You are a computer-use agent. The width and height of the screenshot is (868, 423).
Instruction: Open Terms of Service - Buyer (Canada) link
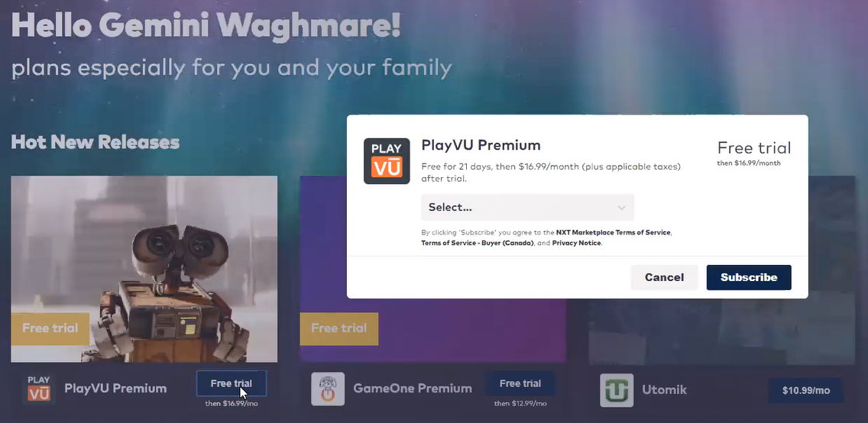[x=478, y=244]
